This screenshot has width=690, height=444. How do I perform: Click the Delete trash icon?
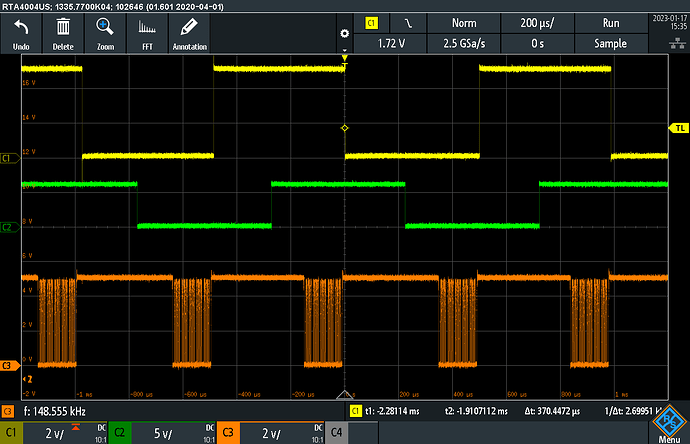pyautogui.click(x=62, y=32)
